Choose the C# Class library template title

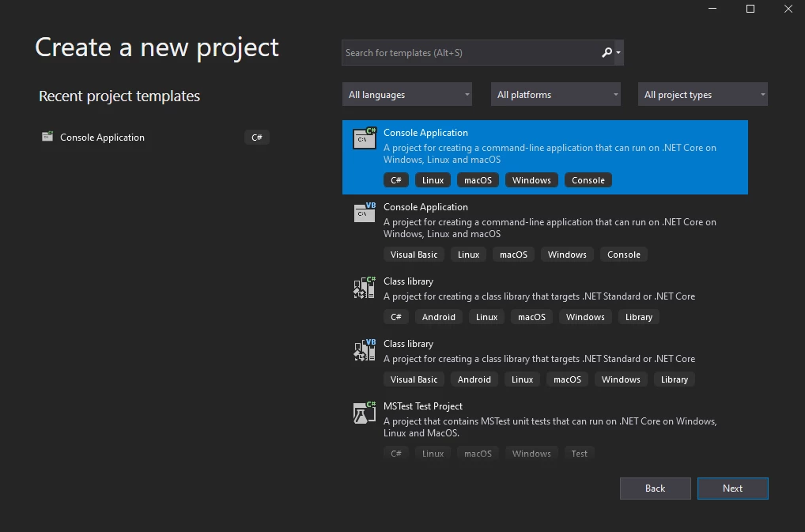pyautogui.click(x=408, y=281)
